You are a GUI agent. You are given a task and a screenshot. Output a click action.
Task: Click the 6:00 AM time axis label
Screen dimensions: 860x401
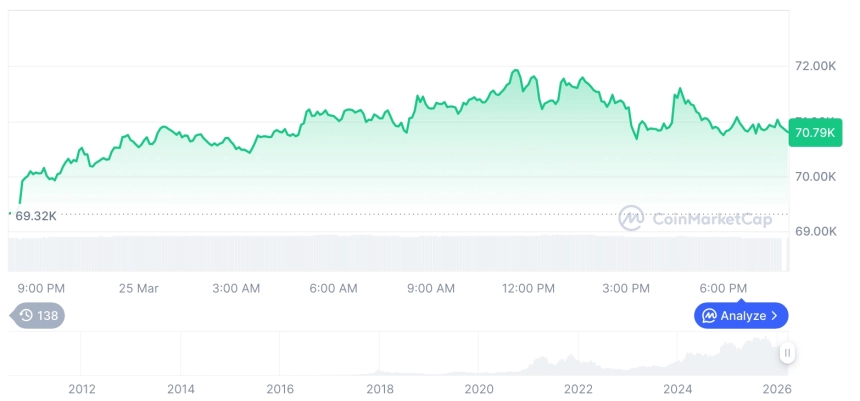coord(333,288)
